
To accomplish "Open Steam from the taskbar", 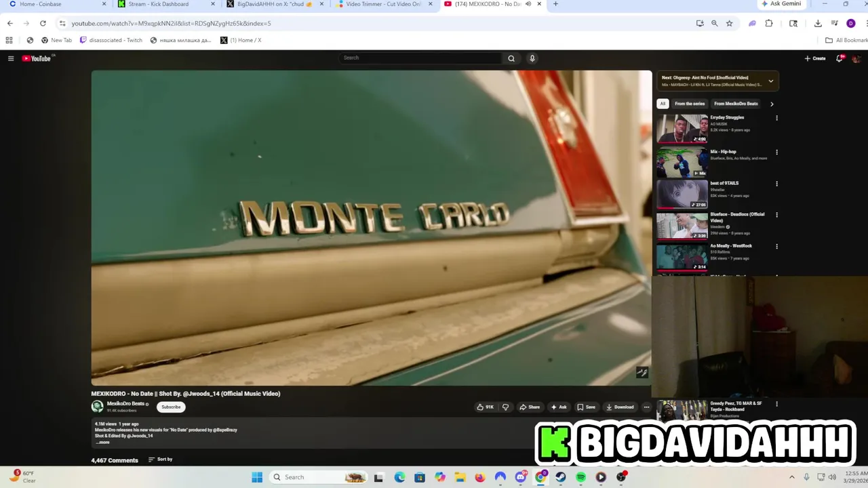I will pyautogui.click(x=561, y=477).
